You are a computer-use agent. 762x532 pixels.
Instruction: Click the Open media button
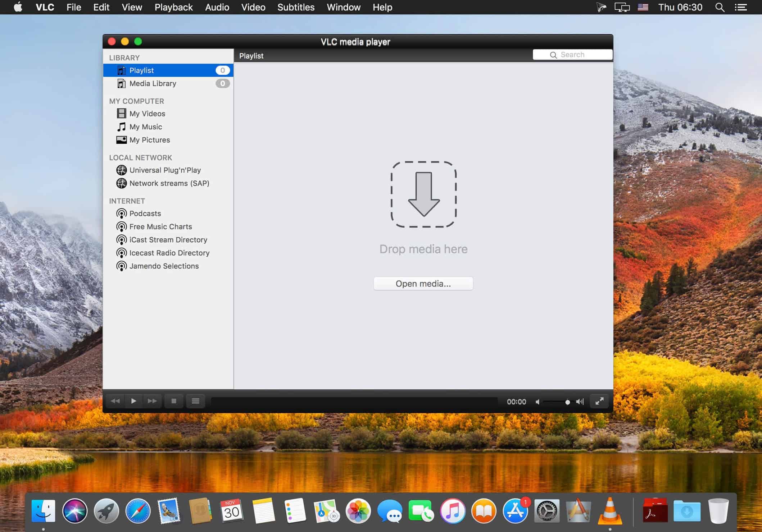click(423, 283)
